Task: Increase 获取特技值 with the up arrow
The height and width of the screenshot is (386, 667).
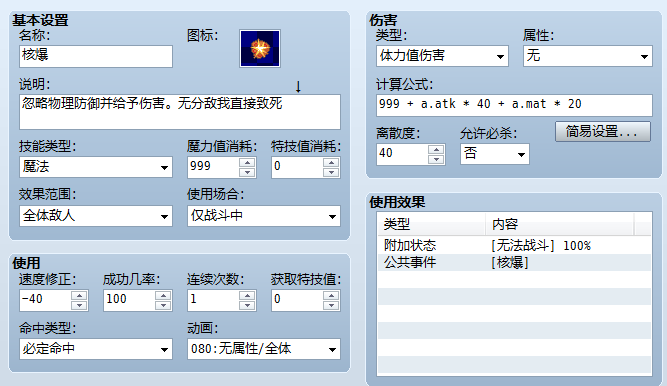Action: (x=331, y=295)
